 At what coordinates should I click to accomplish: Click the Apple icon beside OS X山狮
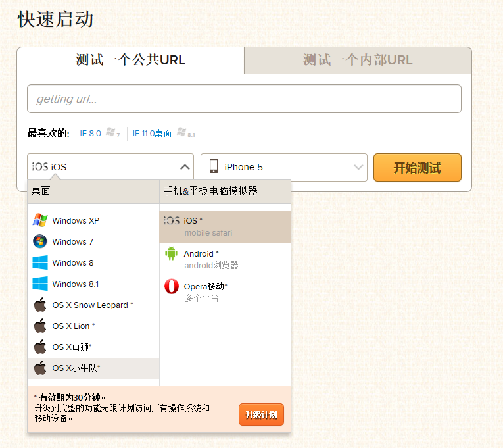coord(40,347)
